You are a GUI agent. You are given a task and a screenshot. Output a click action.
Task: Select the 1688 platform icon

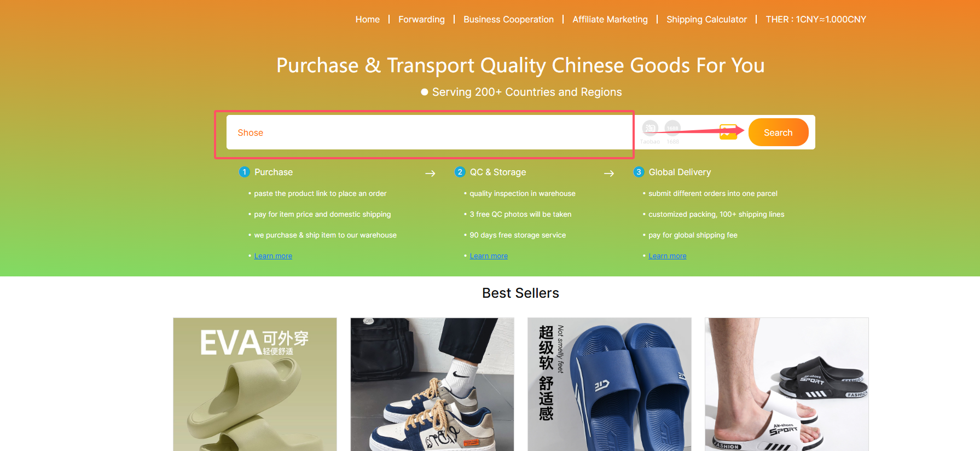click(672, 128)
